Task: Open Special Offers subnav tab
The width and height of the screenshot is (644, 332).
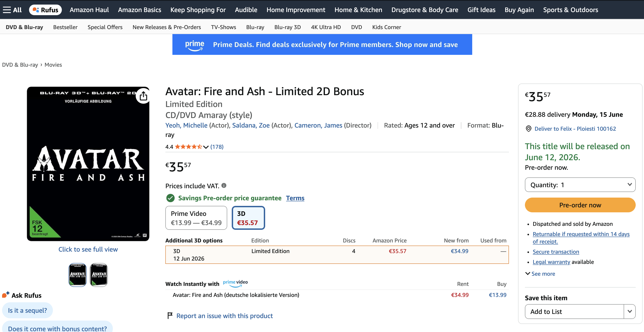Action: tap(105, 27)
